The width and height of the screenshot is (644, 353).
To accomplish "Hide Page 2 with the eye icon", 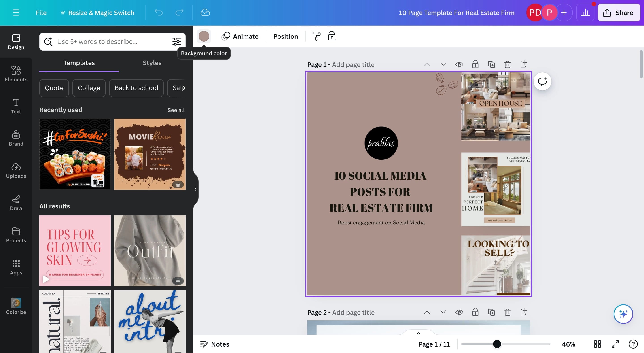I will click(x=459, y=312).
